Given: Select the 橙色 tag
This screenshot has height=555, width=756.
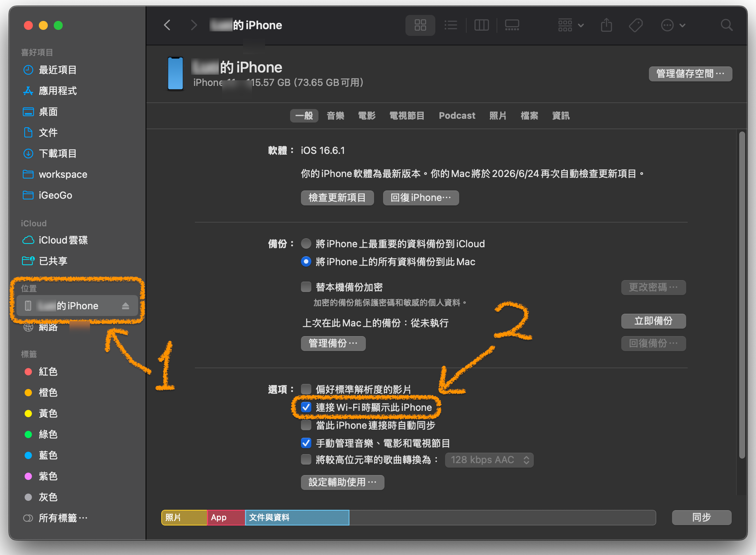Looking at the screenshot, I should click(48, 393).
